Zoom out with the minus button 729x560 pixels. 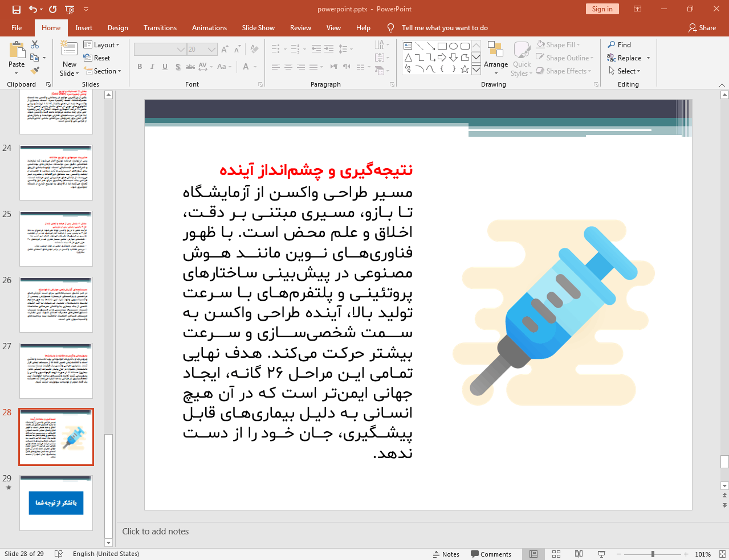(x=619, y=554)
